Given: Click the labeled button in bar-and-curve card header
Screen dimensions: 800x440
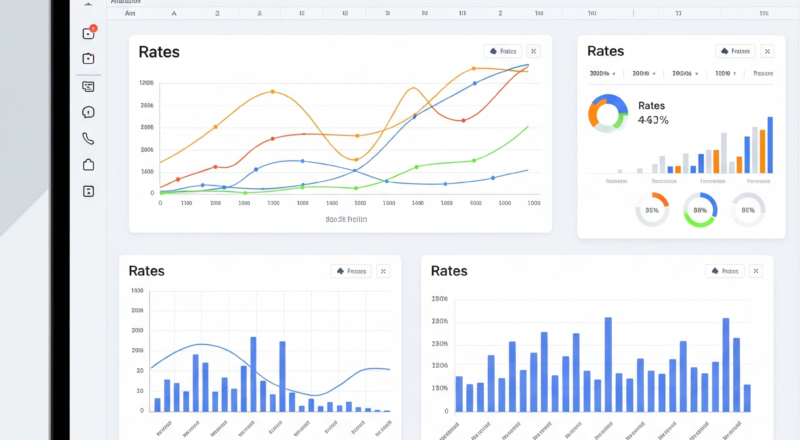Looking at the screenshot, I should pos(352,271).
